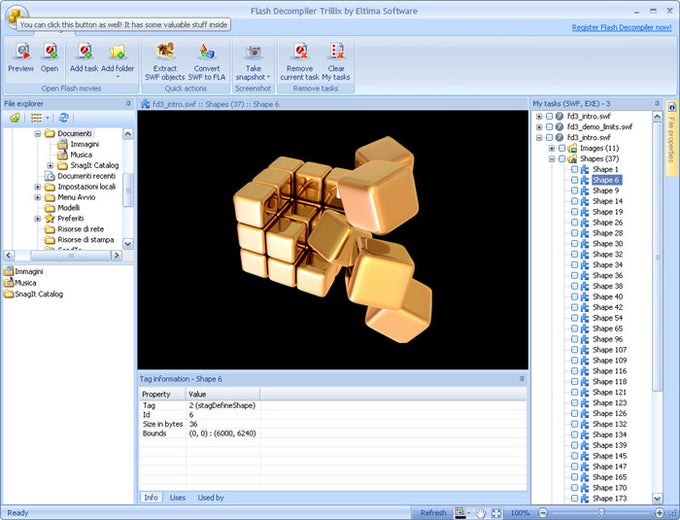The width and height of the screenshot is (680, 520).
Task: Click the File explorer view mode icon
Action: point(36,118)
